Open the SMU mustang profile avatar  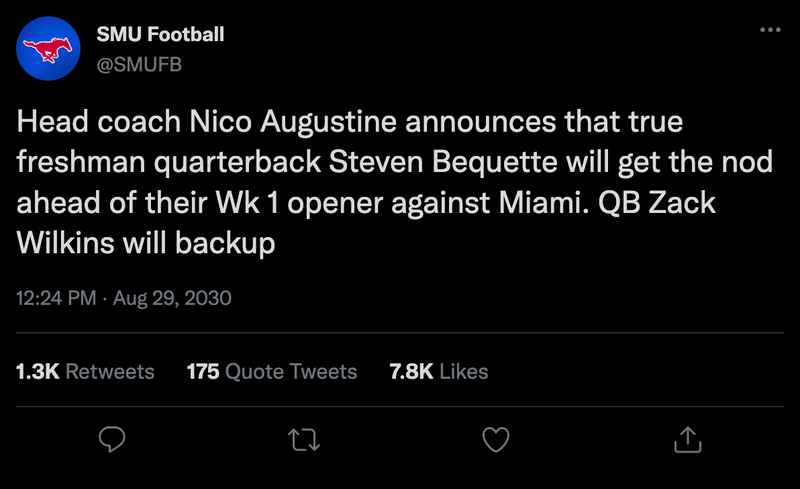click(x=48, y=48)
